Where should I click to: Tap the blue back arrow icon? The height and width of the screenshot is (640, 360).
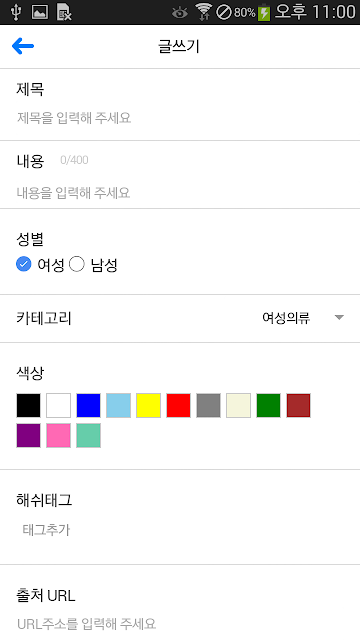23,46
